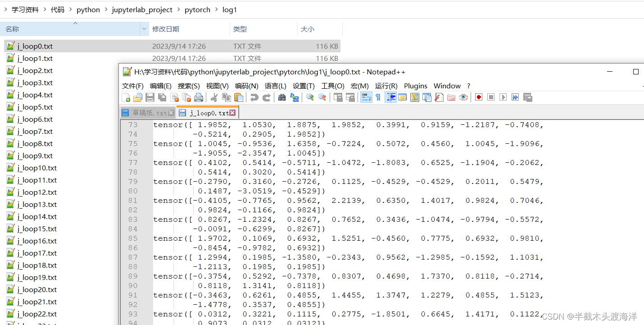Open the 编辑(E) menu
The image size is (644, 325).
pos(161,86)
